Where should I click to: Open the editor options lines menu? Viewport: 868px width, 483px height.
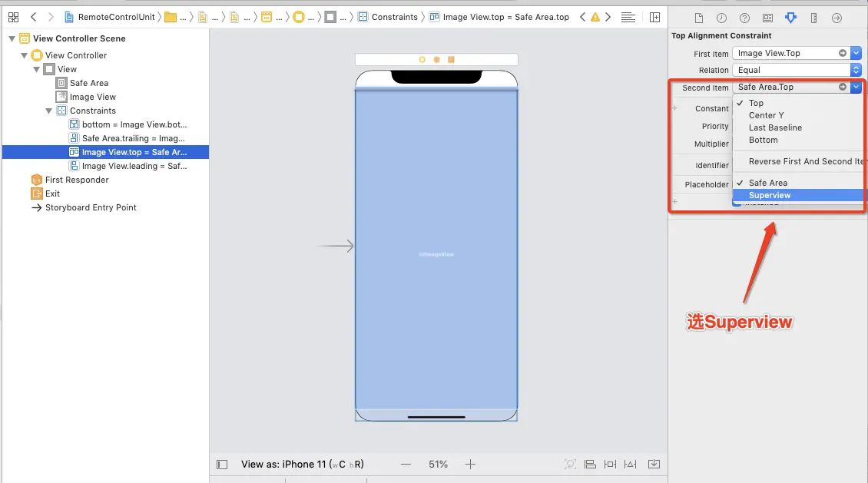pyautogui.click(x=628, y=17)
